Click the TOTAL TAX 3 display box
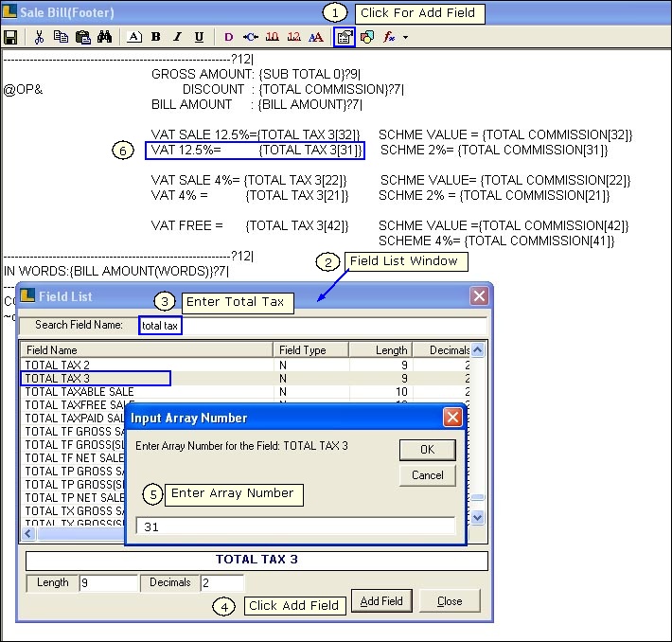672x642 pixels. point(256,560)
